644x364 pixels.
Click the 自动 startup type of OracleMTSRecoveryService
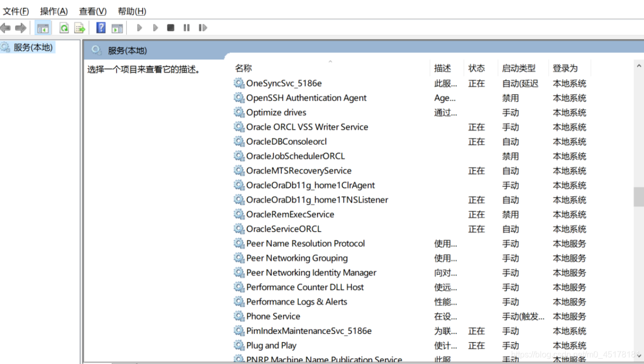(511, 171)
